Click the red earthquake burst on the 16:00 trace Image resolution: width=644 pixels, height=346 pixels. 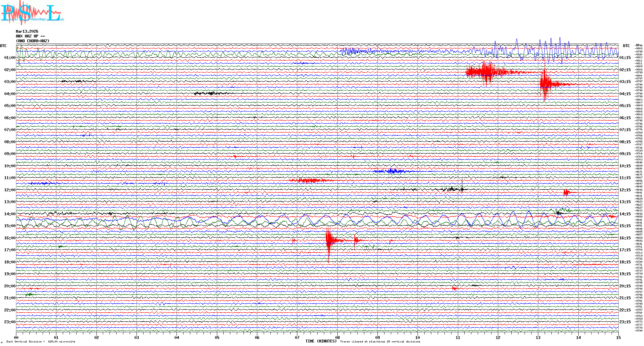(x=329, y=240)
